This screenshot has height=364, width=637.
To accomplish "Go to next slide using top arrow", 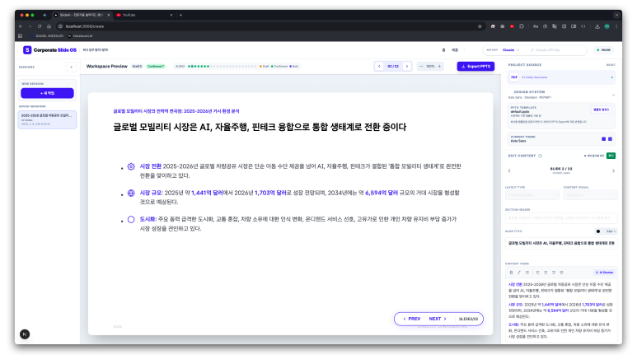I will [x=406, y=66].
